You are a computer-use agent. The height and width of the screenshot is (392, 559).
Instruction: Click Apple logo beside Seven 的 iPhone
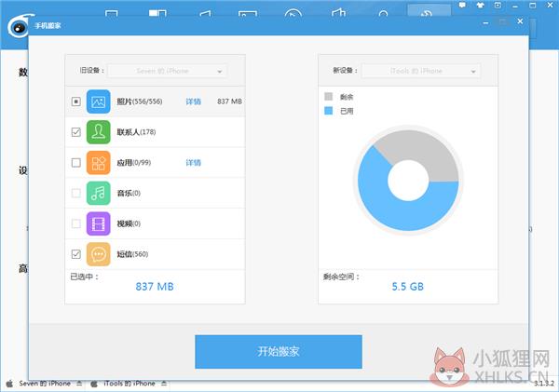[x=9, y=384]
